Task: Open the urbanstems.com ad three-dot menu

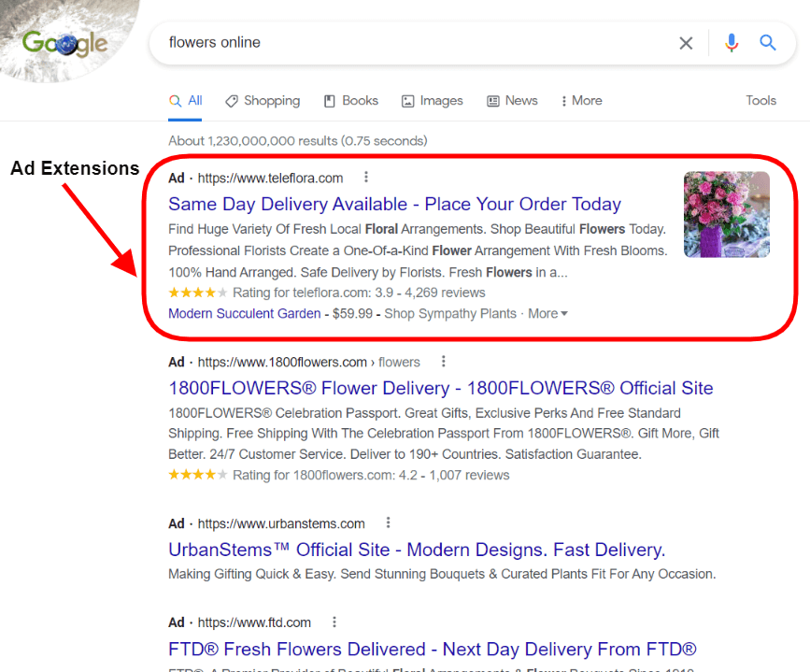Action: click(388, 522)
